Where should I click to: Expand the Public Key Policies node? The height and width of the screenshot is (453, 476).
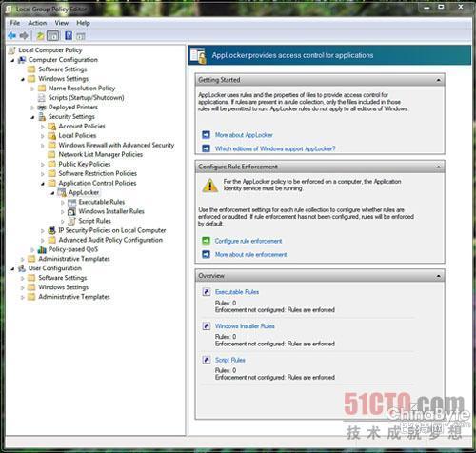pyautogui.click(x=43, y=165)
